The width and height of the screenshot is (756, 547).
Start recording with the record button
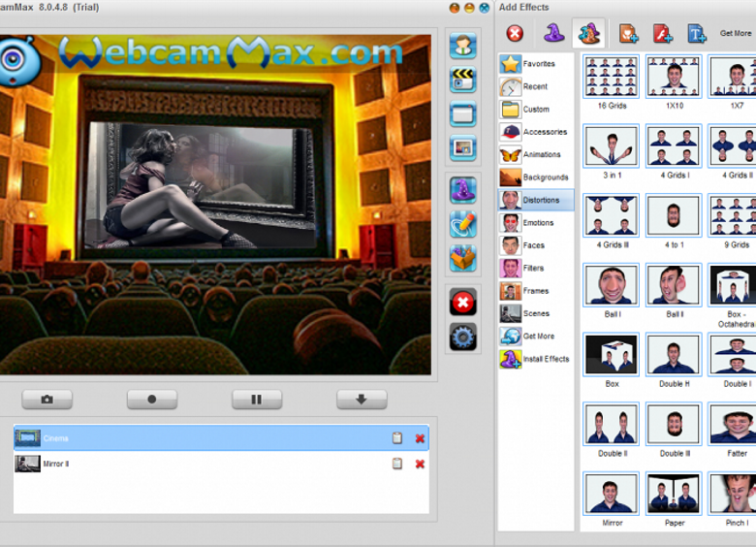[152, 400]
